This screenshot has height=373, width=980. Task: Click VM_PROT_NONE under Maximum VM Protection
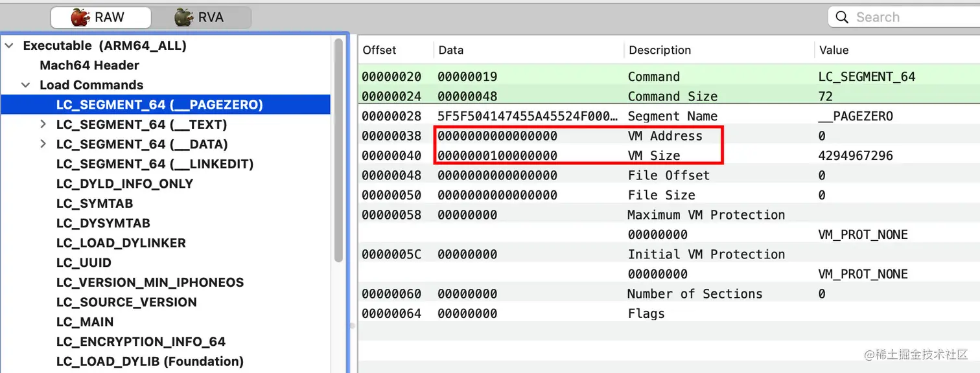[863, 235]
